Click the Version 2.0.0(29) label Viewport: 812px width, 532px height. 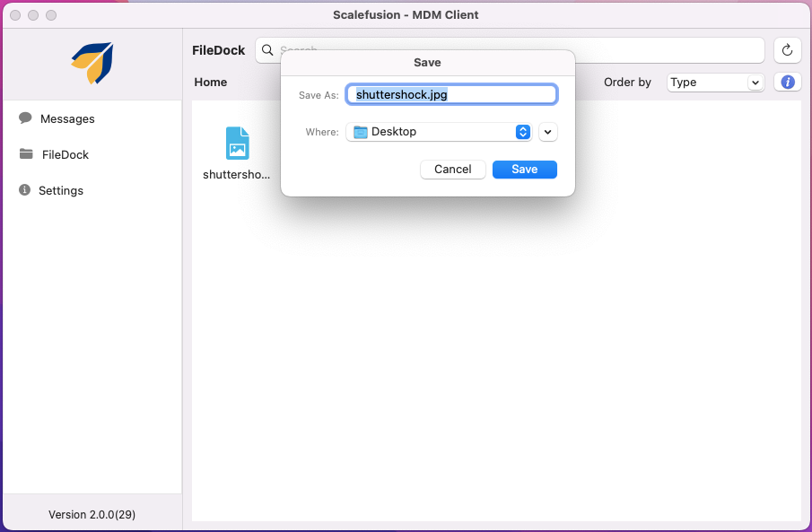pyautogui.click(x=92, y=514)
